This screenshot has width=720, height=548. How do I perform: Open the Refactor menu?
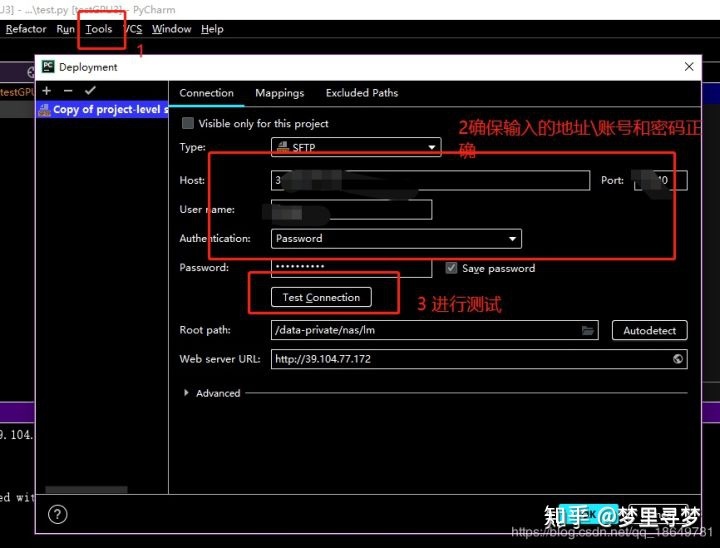[x=26, y=29]
